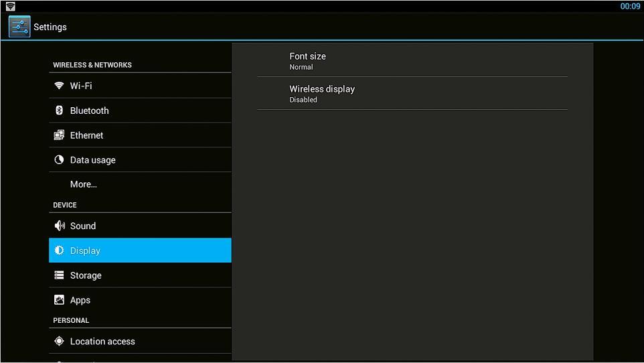Select the highlighted Display entry
The image size is (644, 363).
(x=140, y=250)
